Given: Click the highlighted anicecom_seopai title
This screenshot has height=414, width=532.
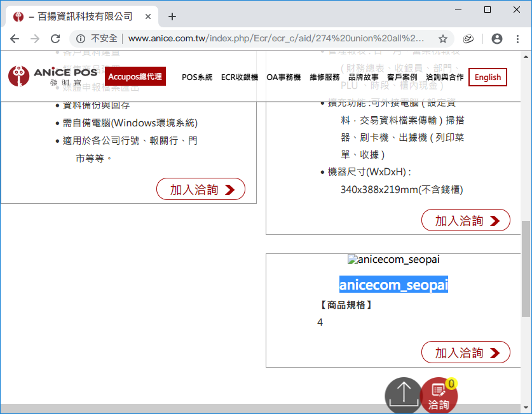Looking at the screenshot, I should point(393,284).
